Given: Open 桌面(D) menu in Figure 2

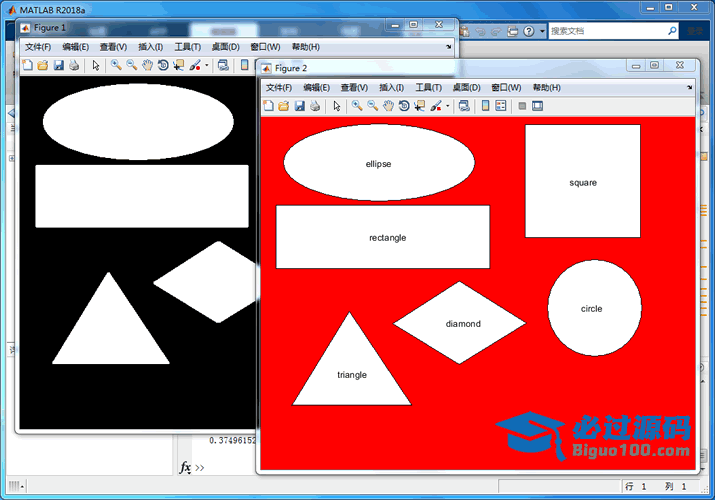Looking at the screenshot, I should (466, 88).
